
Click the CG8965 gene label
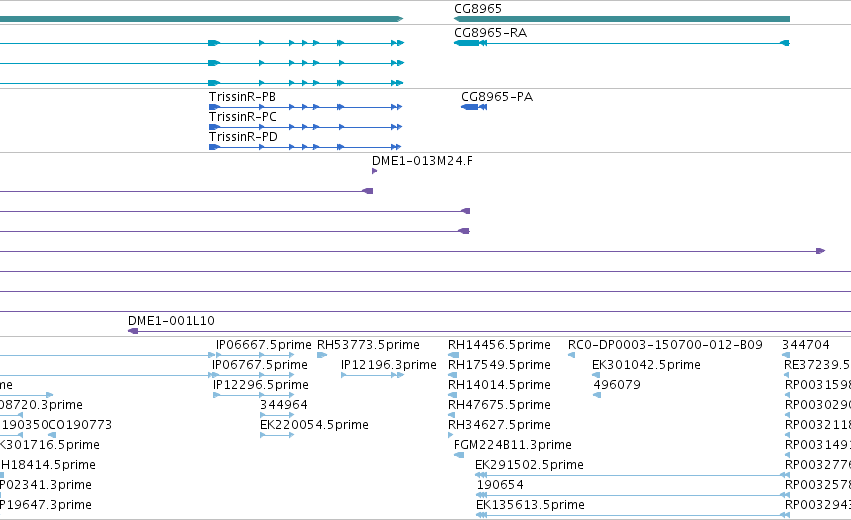coord(478,9)
